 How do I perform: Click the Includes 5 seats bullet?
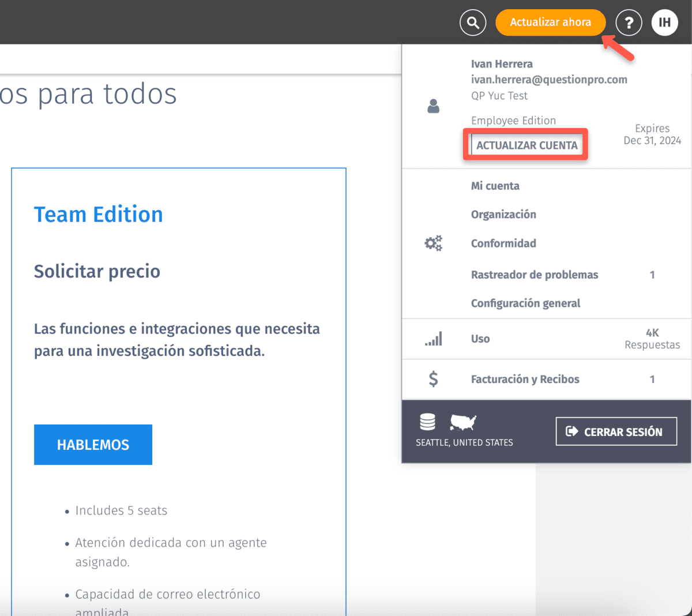pyautogui.click(x=121, y=510)
